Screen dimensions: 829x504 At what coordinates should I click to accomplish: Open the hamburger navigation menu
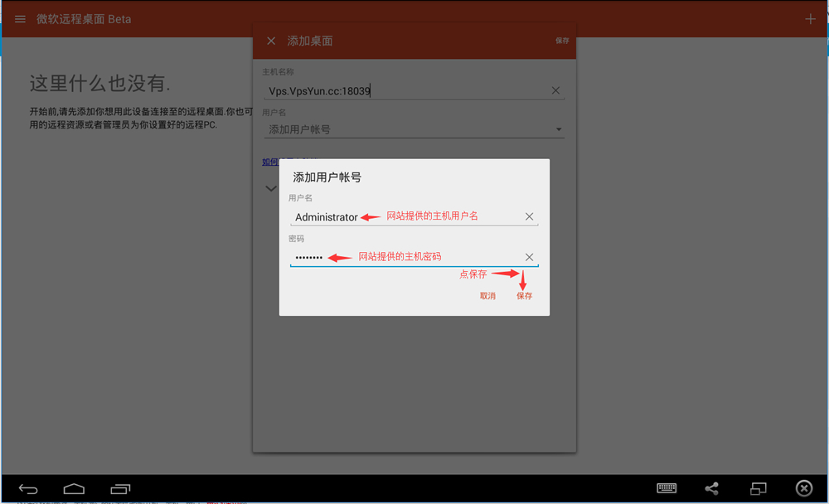pyautogui.click(x=20, y=19)
